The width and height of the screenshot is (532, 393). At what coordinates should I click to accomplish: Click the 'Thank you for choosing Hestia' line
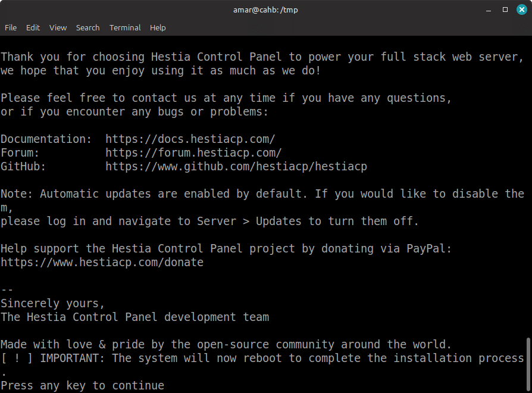(x=262, y=57)
